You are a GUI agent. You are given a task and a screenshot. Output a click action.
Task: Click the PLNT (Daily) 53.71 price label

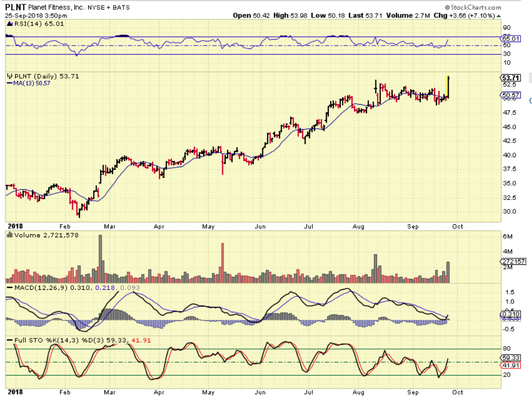point(46,77)
